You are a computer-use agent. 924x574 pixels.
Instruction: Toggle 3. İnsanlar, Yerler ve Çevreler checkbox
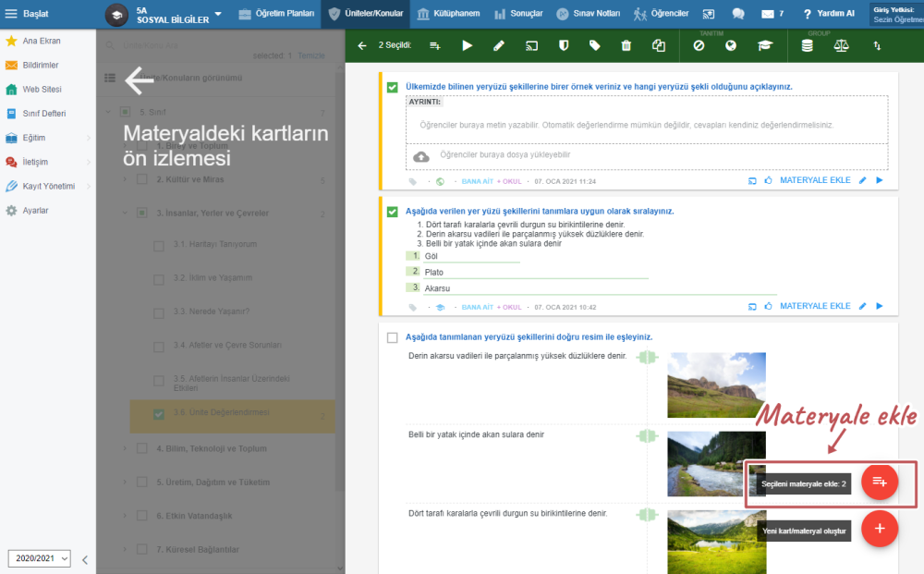click(142, 213)
